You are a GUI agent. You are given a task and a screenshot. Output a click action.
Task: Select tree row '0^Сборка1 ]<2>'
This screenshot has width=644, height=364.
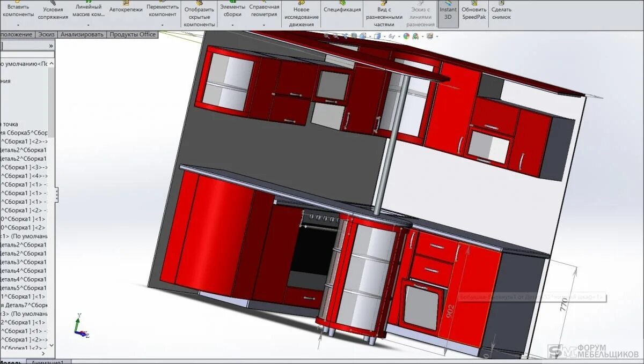[23, 227]
